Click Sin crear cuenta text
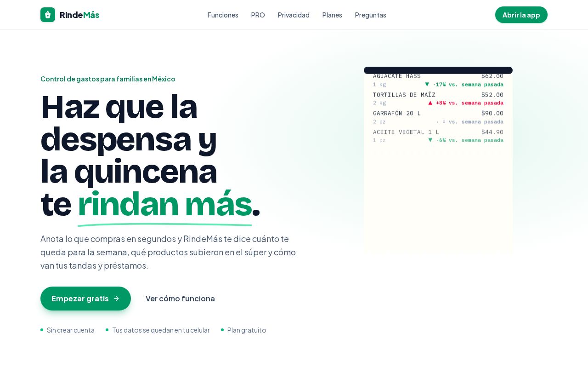The image size is (588, 368). pos(71,330)
